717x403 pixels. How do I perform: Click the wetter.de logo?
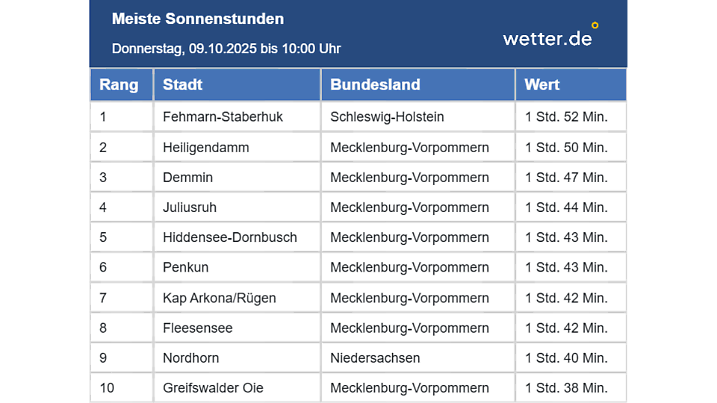point(550,37)
